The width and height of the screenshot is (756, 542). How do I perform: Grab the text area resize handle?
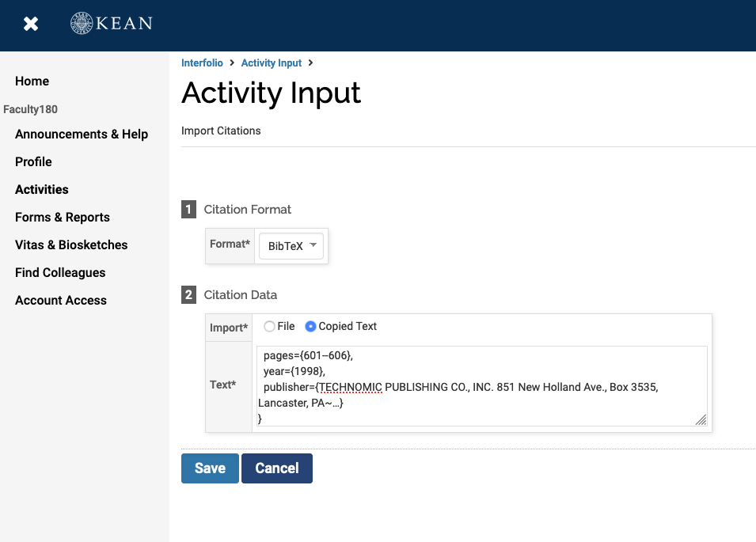tap(701, 419)
